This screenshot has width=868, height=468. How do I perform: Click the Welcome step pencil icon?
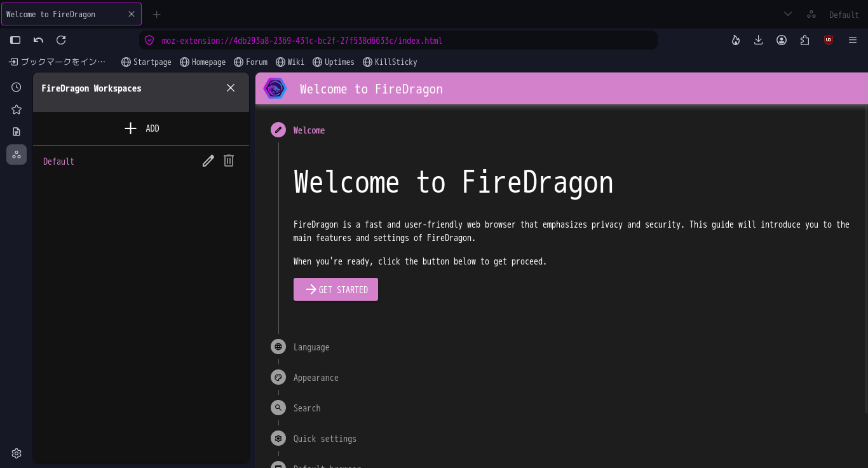278,130
